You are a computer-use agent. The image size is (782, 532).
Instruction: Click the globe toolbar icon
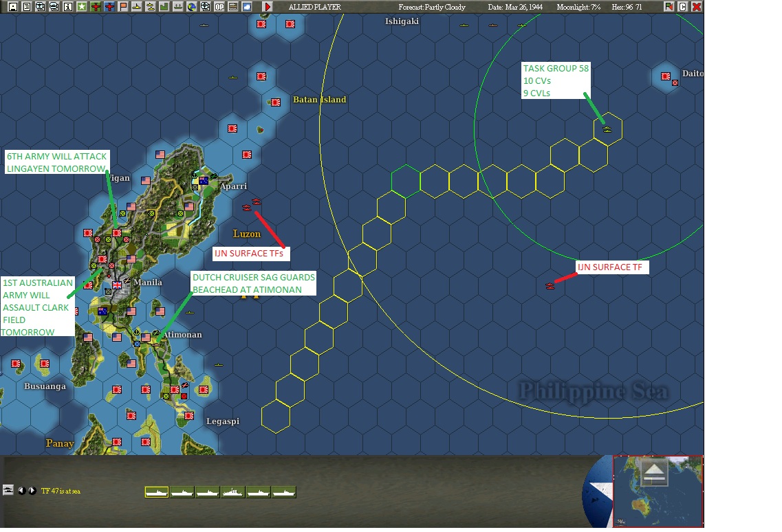191,6
